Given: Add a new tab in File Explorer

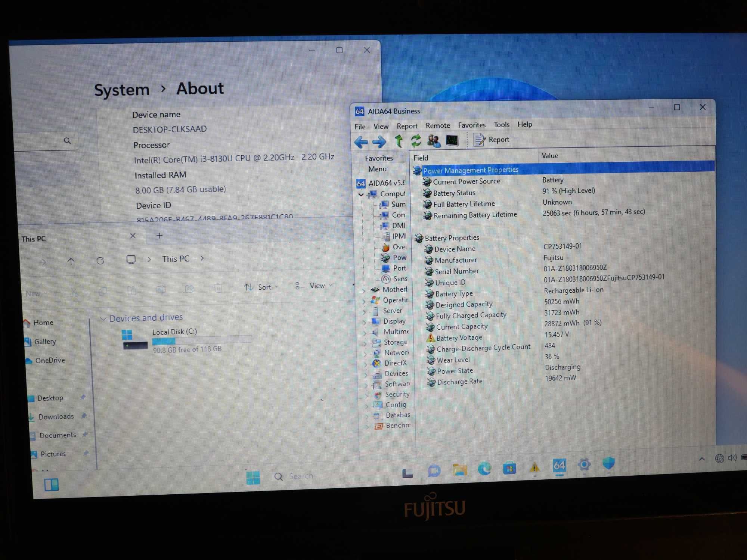Looking at the screenshot, I should pyautogui.click(x=159, y=236).
